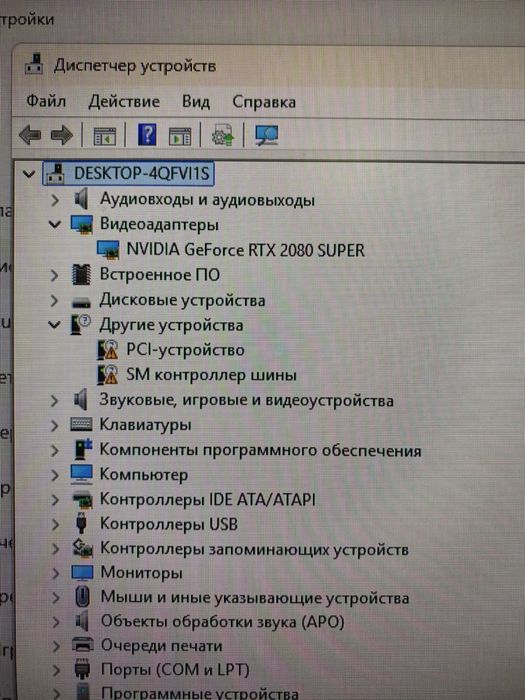Click the Другие устройства unknown-device icon
The height and width of the screenshot is (700, 525).
pyautogui.click(x=81, y=325)
